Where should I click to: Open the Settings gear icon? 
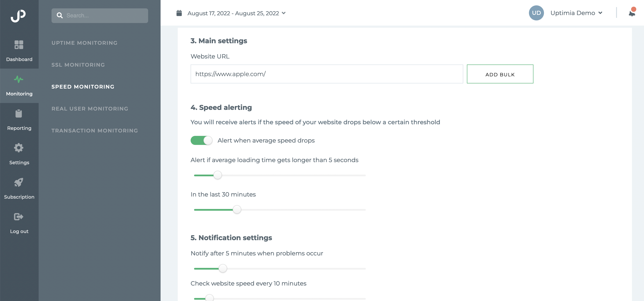tap(19, 148)
